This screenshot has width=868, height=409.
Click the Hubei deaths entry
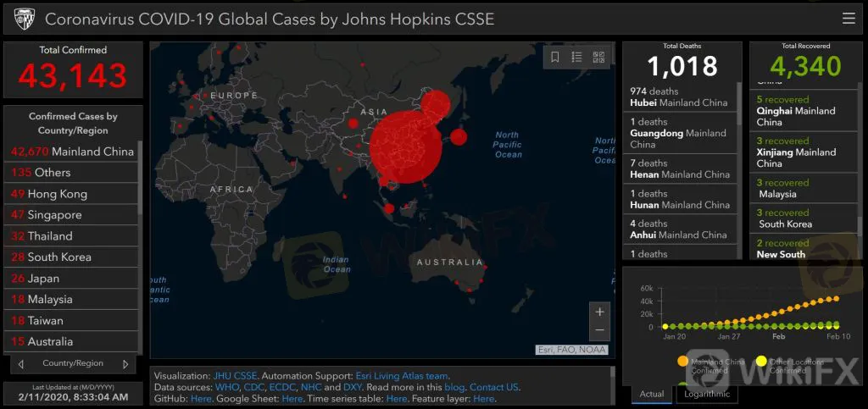[x=679, y=97]
